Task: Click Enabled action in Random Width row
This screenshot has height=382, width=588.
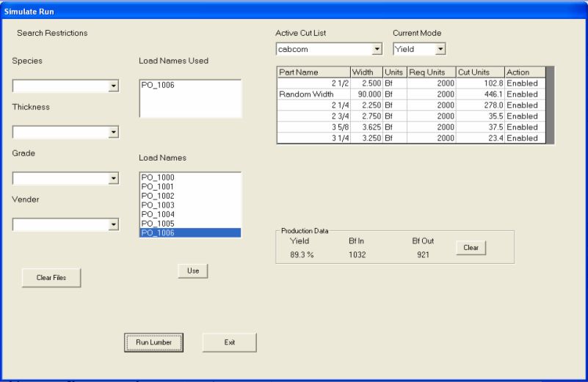Action: pos(525,94)
